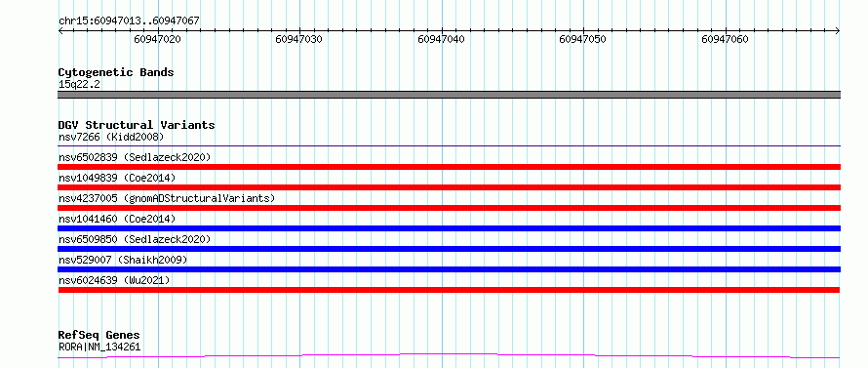Click variant label nsv6509850 (Sedlazeck2020)
The image size is (868, 368).
(x=135, y=239)
